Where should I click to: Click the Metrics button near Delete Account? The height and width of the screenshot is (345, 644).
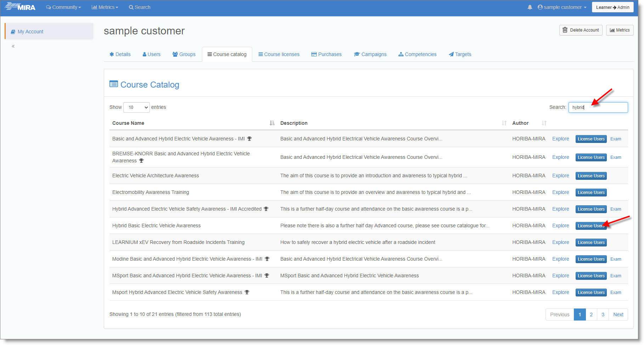point(620,30)
